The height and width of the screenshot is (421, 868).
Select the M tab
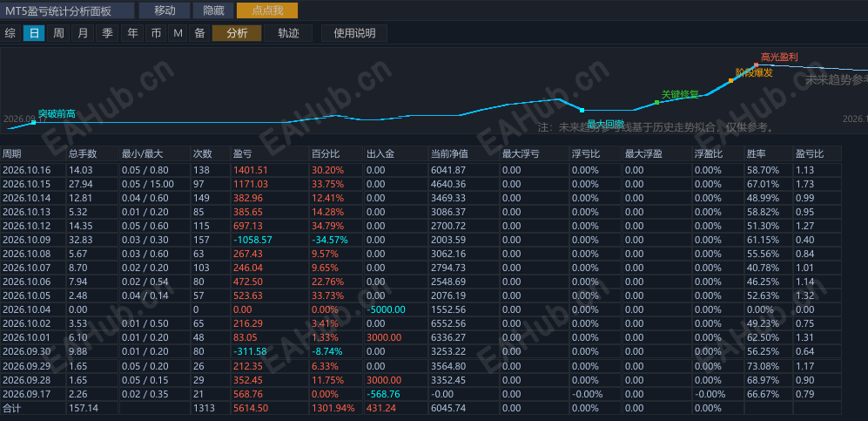[178, 33]
